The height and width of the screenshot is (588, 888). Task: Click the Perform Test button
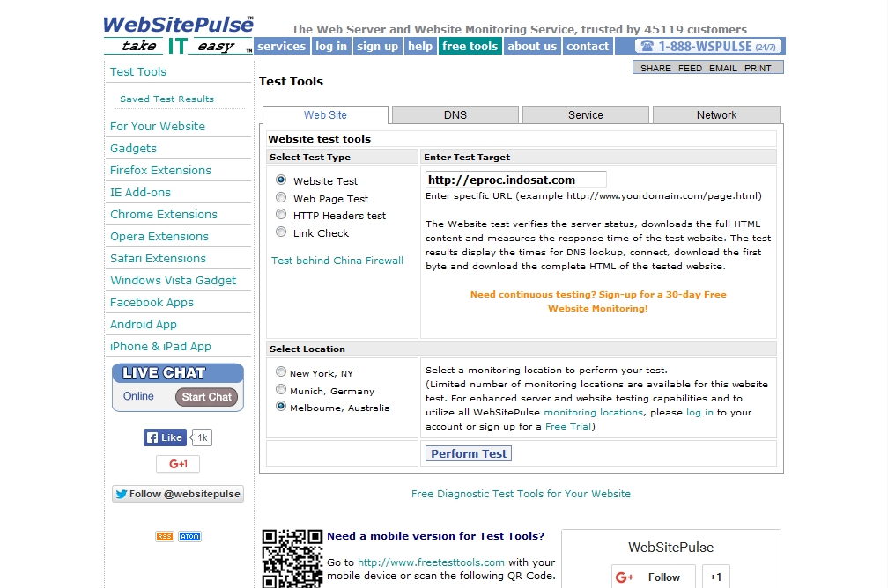pyautogui.click(x=469, y=453)
